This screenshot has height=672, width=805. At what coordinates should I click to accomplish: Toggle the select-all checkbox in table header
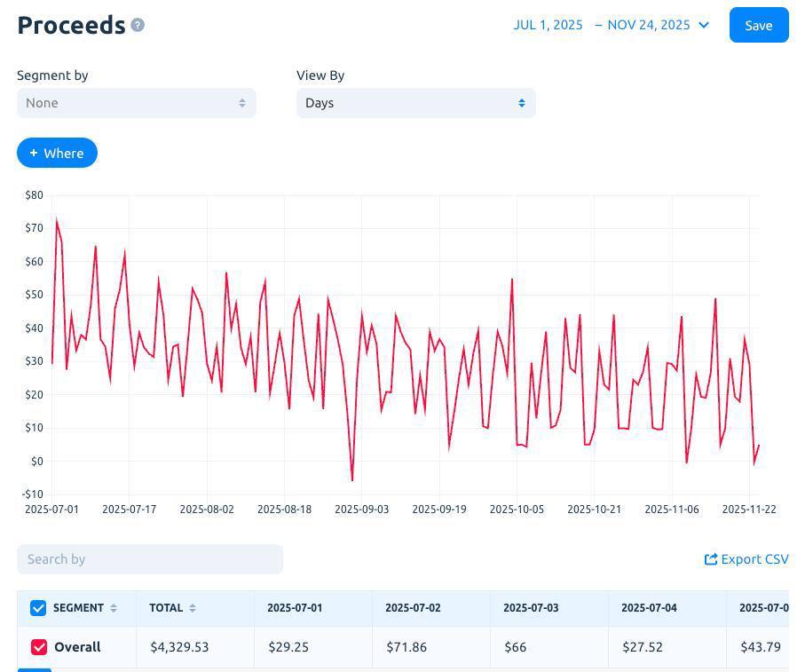click(x=38, y=608)
